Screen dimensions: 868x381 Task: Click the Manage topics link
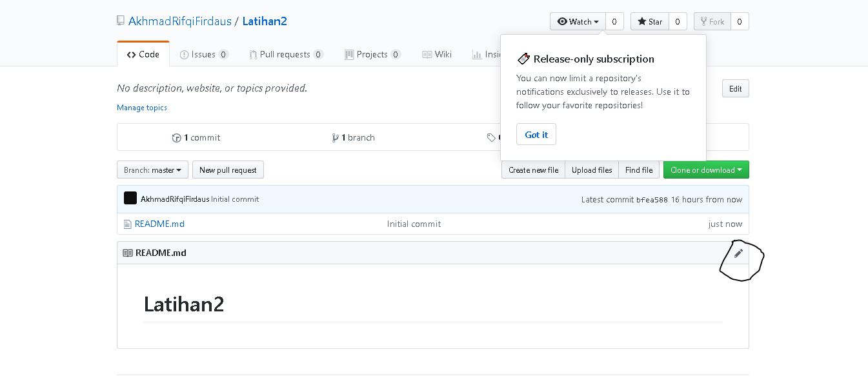click(x=142, y=108)
